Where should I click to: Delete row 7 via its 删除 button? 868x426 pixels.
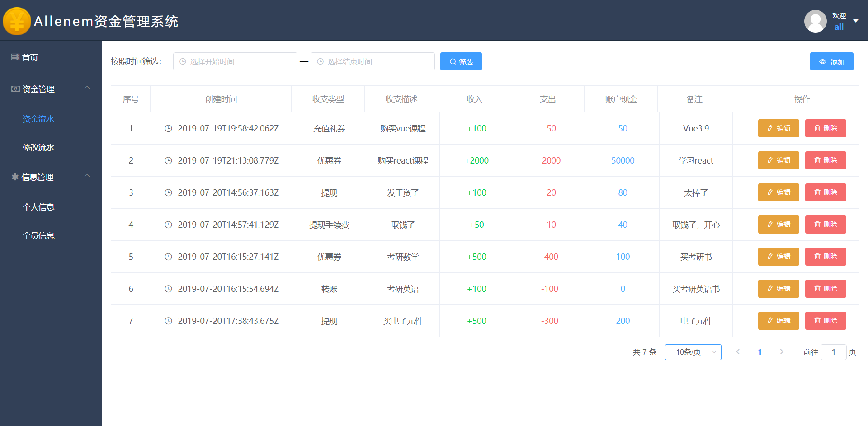pos(825,321)
